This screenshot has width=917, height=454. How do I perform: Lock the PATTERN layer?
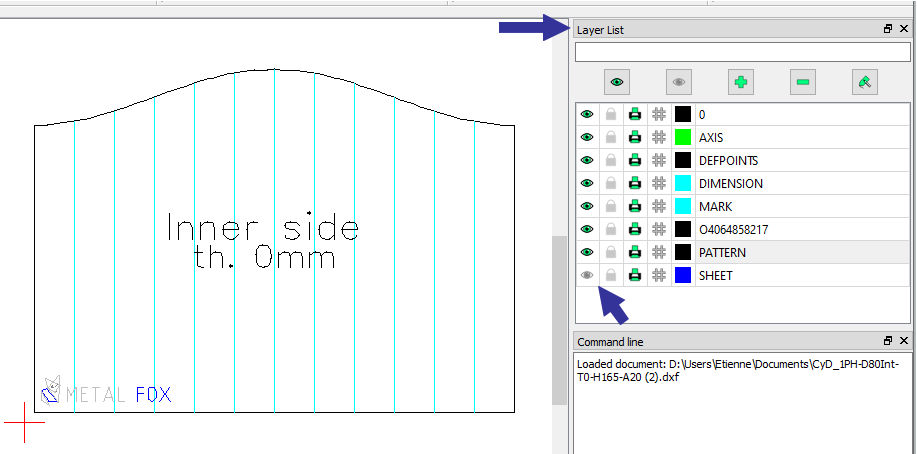611,252
